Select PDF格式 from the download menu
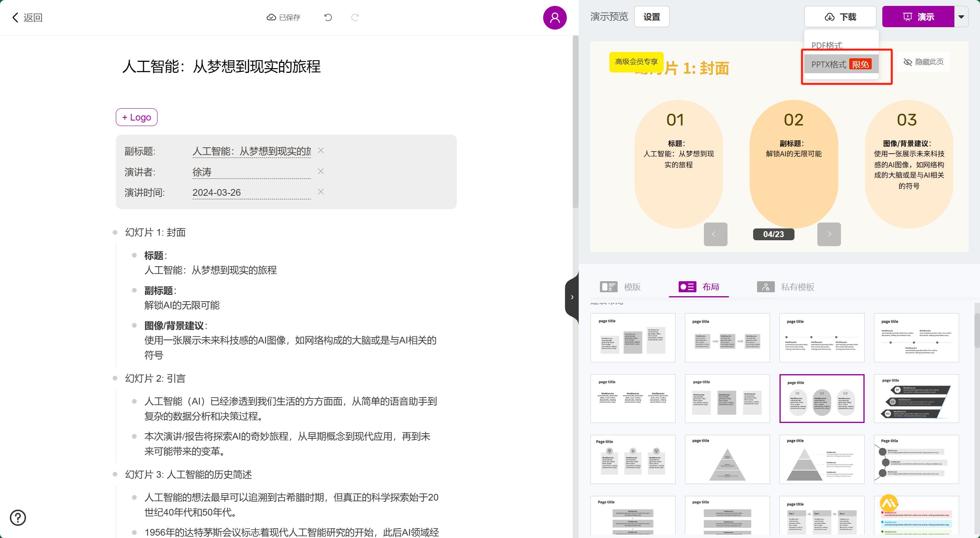980x538 pixels. [x=826, y=45]
